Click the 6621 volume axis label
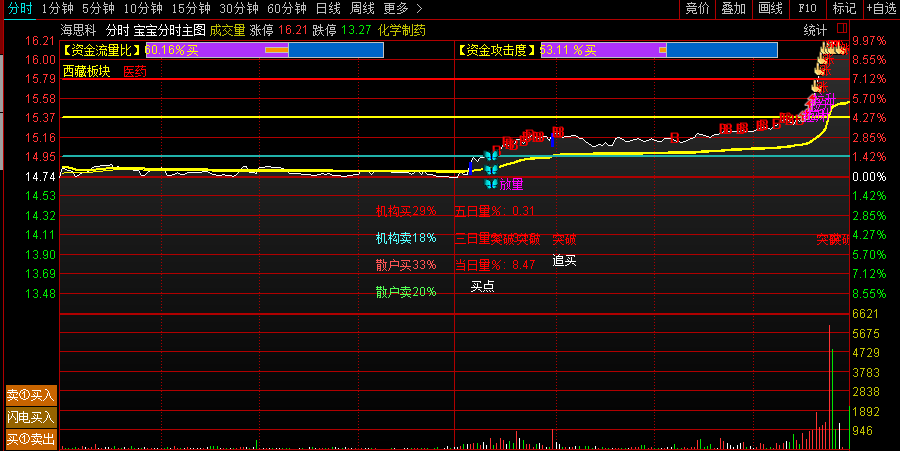Screen dimensions: 900x451 pos(866,314)
